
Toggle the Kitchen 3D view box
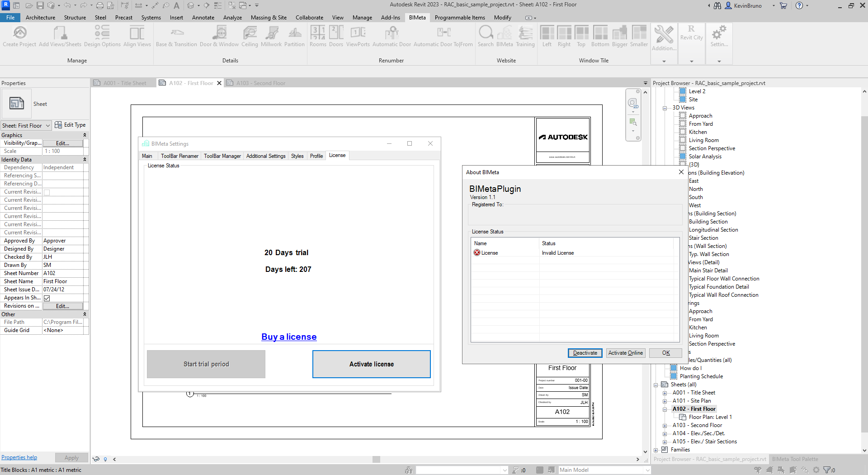click(x=683, y=132)
